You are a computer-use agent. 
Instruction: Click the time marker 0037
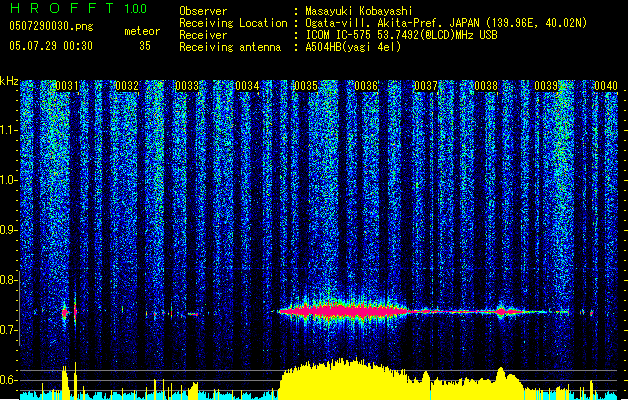426,86
